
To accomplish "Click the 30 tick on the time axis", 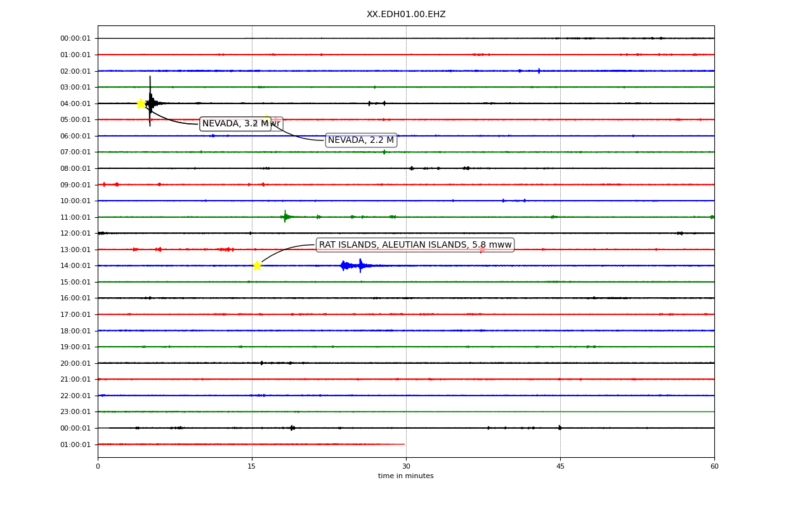I will [406, 466].
